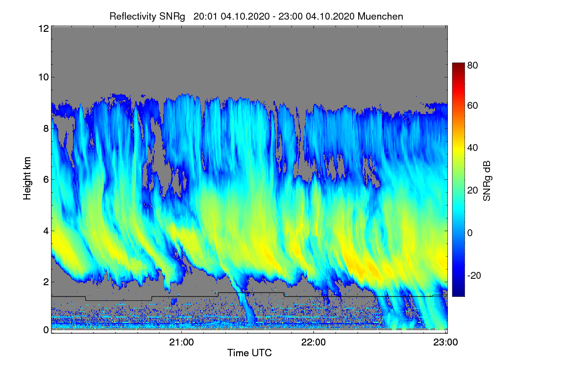Click the height axis value 2

click(45, 282)
